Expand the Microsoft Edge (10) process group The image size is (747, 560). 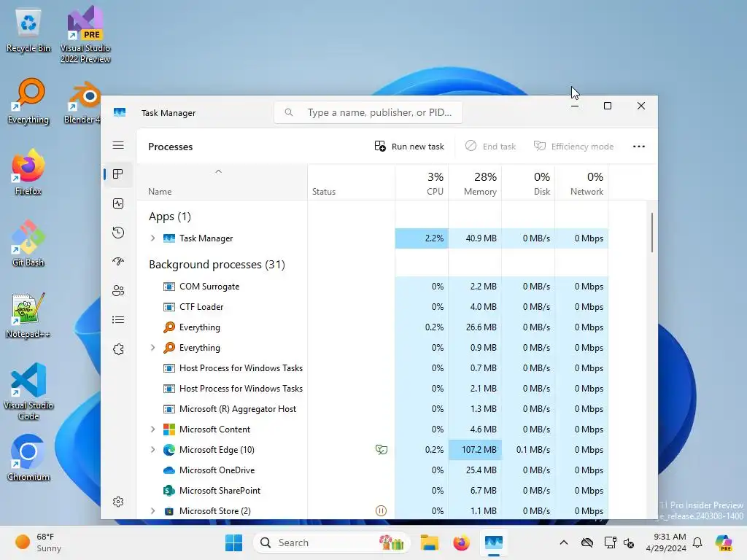tap(153, 449)
